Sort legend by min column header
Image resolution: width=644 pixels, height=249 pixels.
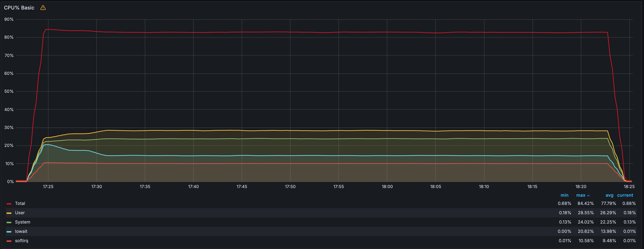pos(564,195)
